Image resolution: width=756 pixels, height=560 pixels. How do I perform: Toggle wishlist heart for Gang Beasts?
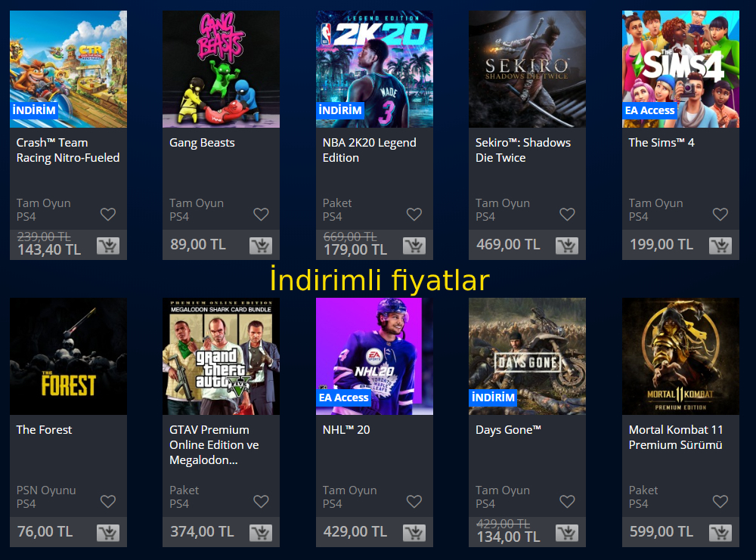(261, 214)
